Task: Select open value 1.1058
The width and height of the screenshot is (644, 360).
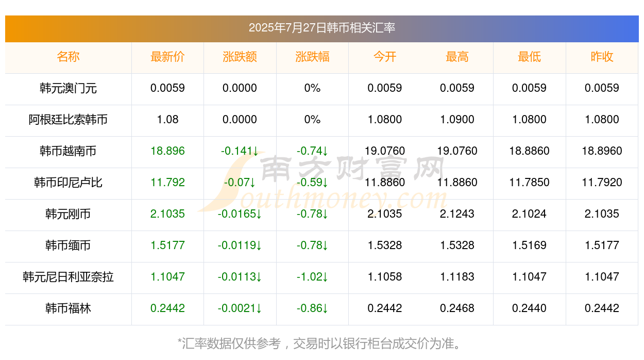Action: [385, 277]
